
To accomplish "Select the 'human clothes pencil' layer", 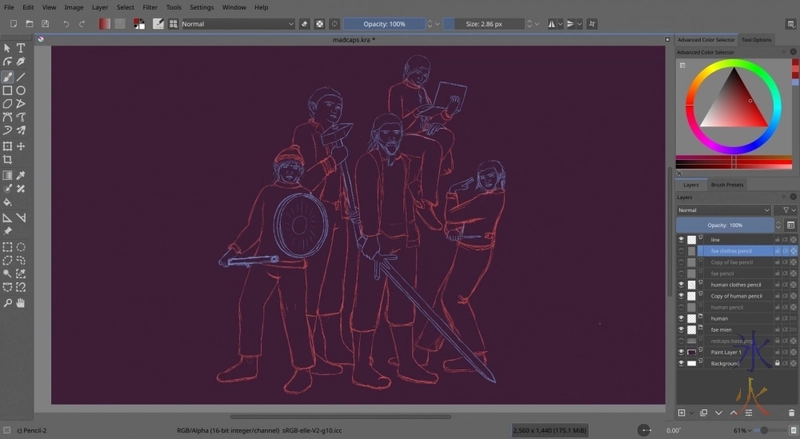I will pos(735,284).
